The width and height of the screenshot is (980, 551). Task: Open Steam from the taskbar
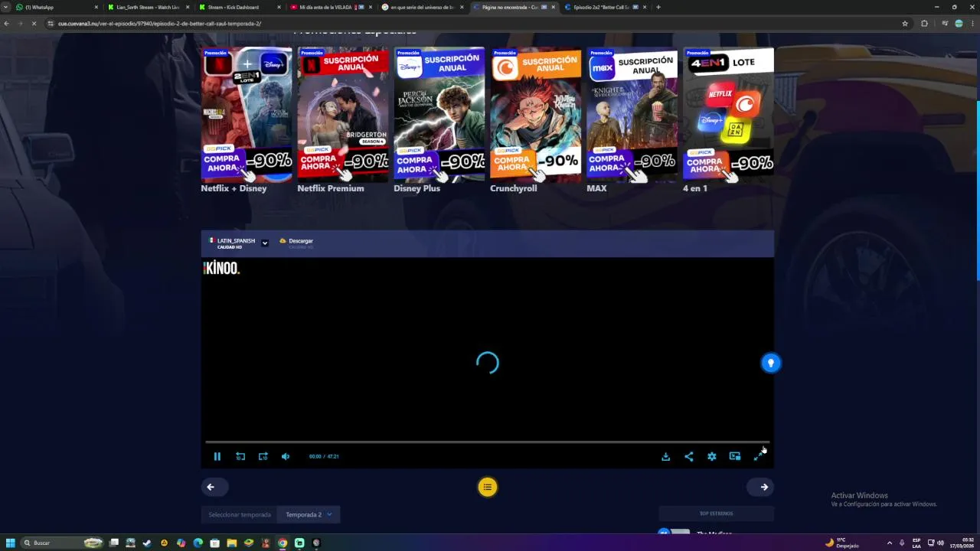click(x=147, y=543)
